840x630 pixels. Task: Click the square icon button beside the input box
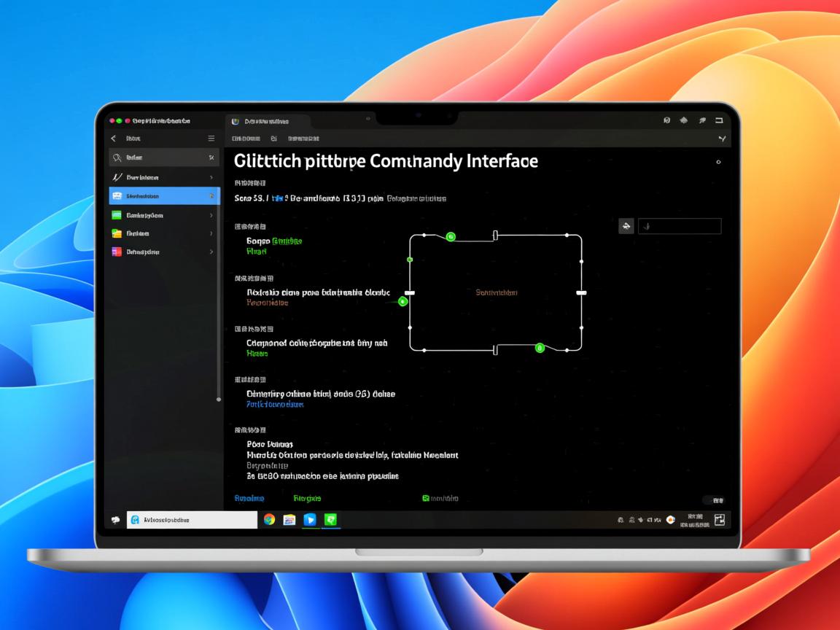(x=626, y=226)
